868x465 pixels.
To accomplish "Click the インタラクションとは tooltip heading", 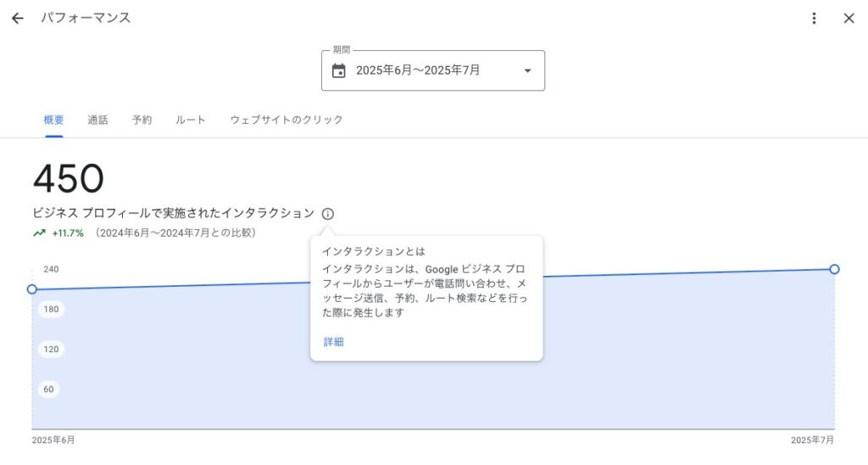I will click(374, 252).
